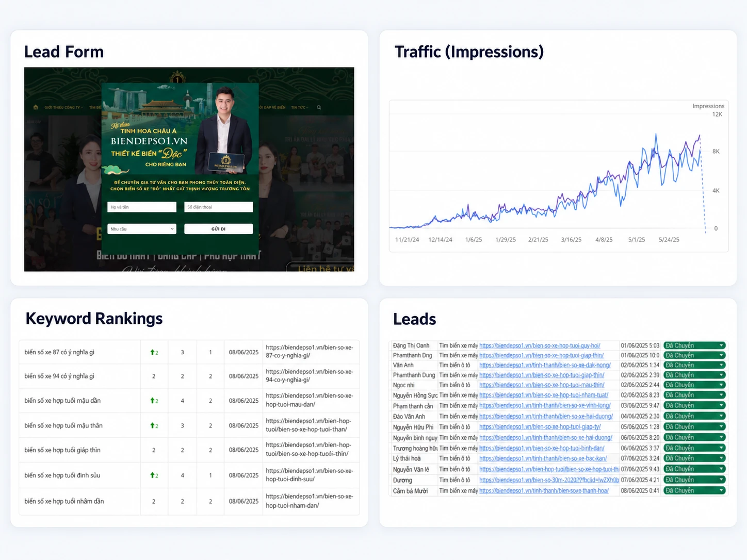
Task: Click the 'GỬI ĐI' submit button
Action: [x=219, y=229]
